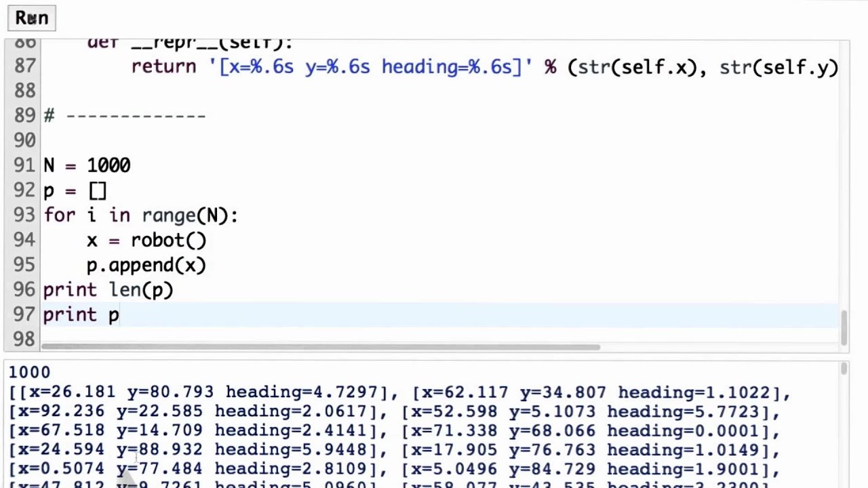This screenshot has width=868, height=488.
Task: Click the code editor vertical scrollbar thumb
Action: point(844,327)
